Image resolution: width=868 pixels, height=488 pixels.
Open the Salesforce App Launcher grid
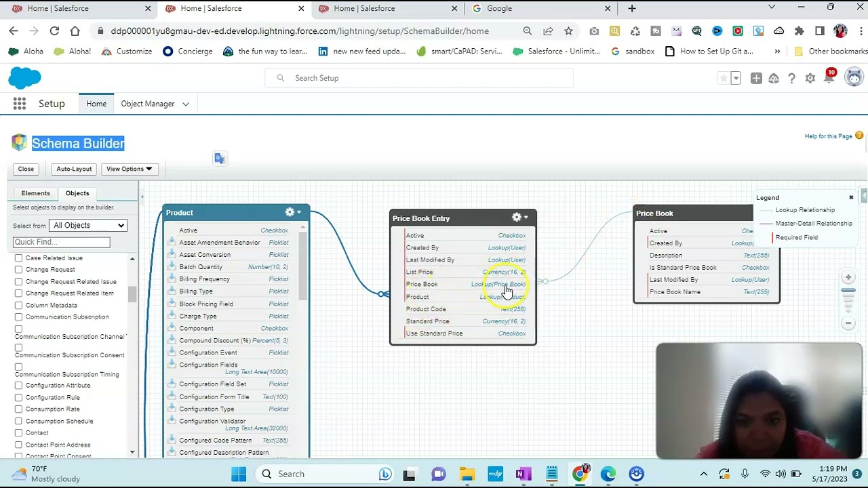(19, 104)
